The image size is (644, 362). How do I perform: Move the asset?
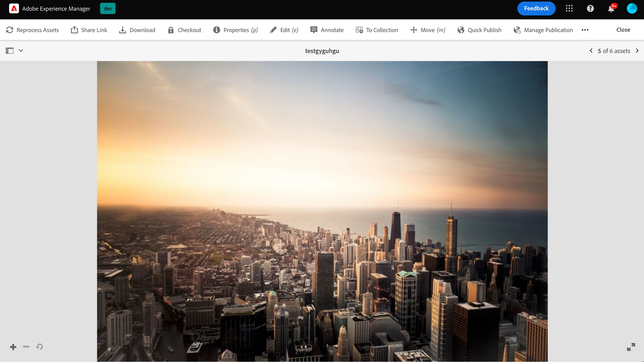point(427,30)
